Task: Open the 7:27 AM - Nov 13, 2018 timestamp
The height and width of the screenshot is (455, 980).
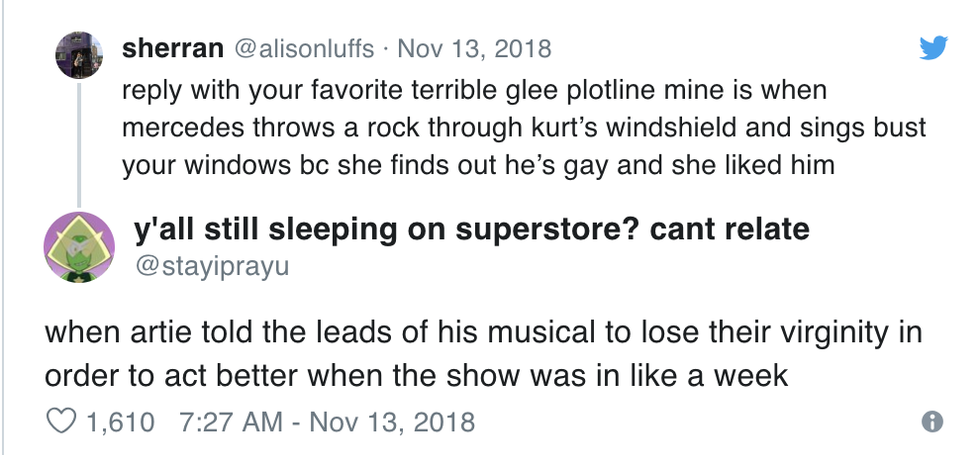Action: click(x=324, y=422)
